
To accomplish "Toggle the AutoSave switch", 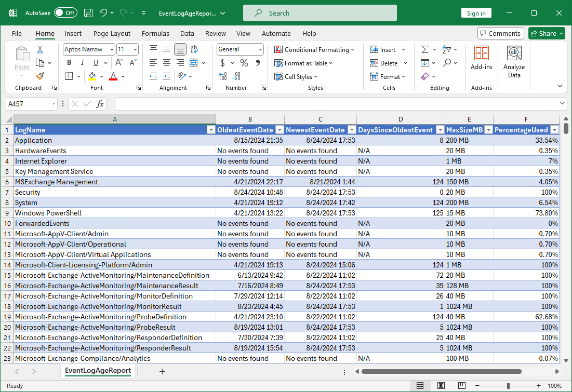I will [x=65, y=13].
